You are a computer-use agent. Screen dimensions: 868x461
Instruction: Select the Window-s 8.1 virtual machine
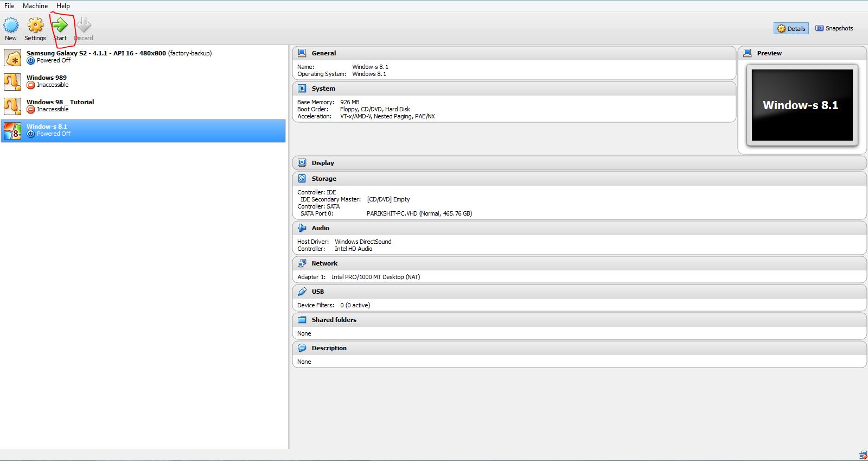pyautogui.click(x=143, y=131)
